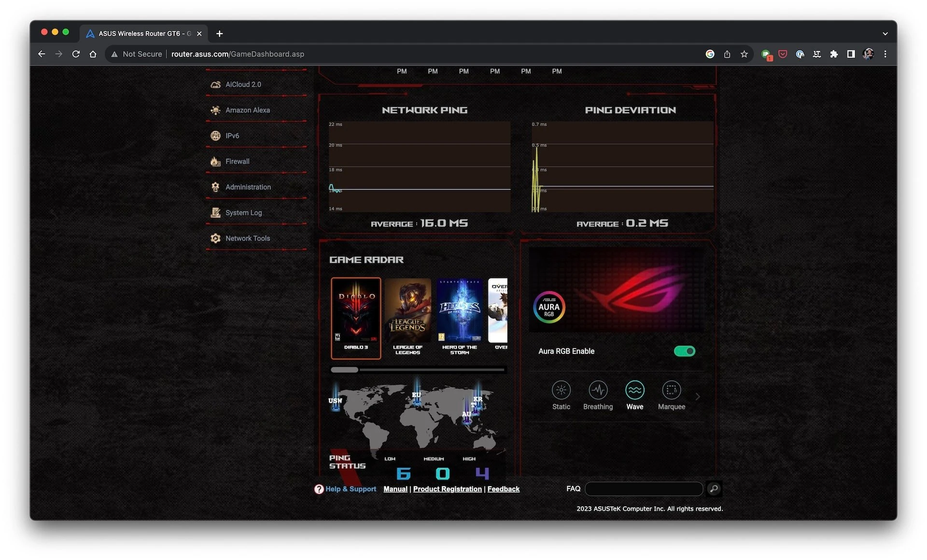Click the Ping Deviation average 0.2 MS value

click(x=647, y=223)
